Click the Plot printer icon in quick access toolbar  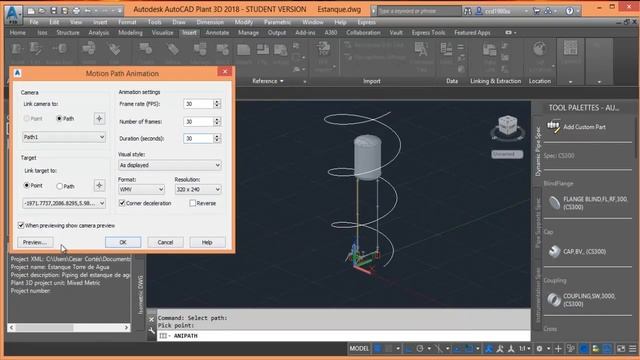point(76,11)
